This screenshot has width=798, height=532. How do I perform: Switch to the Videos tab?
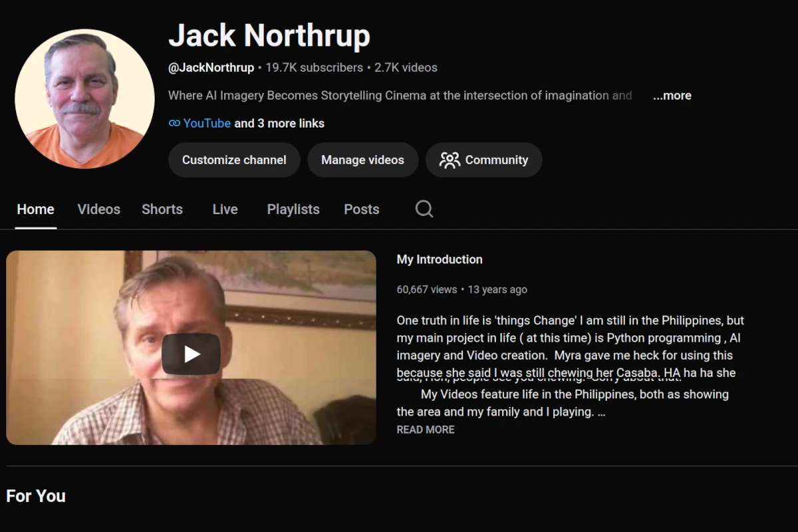tap(98, 209)
